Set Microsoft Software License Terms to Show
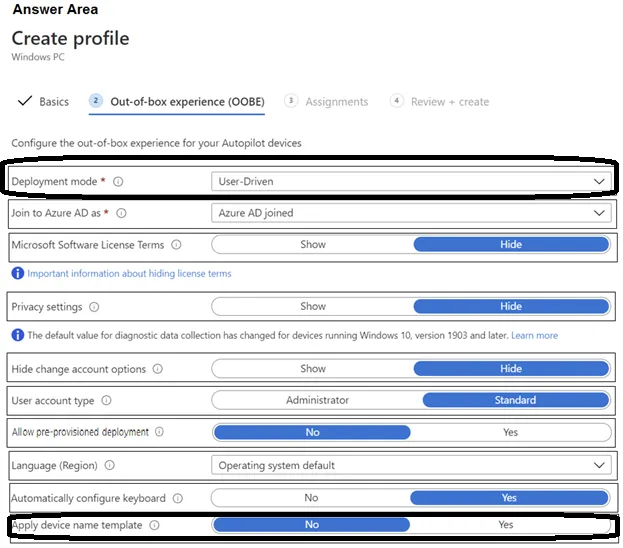Screen dimensions: 623x548 pyautogui.click(x=313, y=244)
